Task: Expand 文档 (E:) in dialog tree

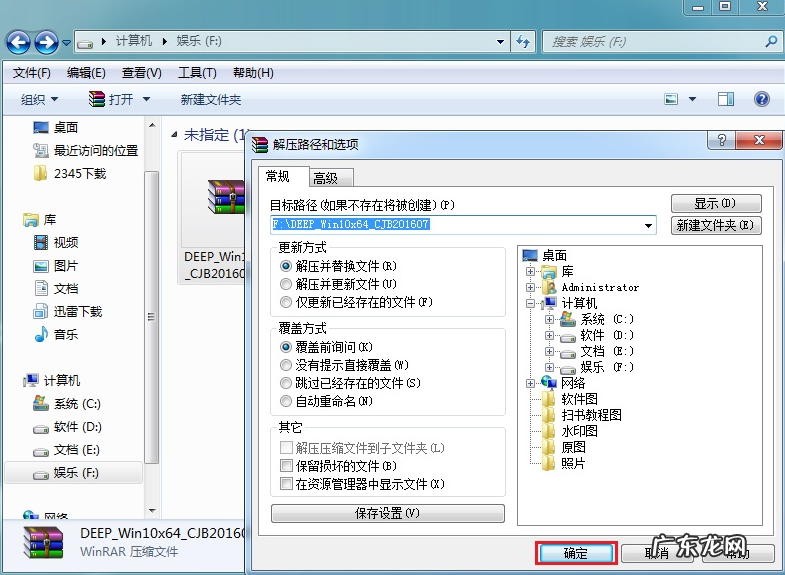Action: coord(549,351)
